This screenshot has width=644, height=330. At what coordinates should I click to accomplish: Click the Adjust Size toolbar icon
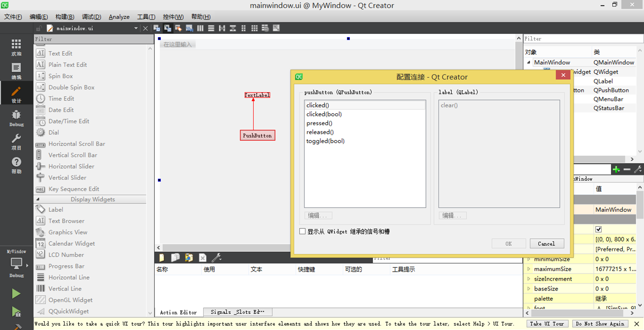(x=276, y=28)
